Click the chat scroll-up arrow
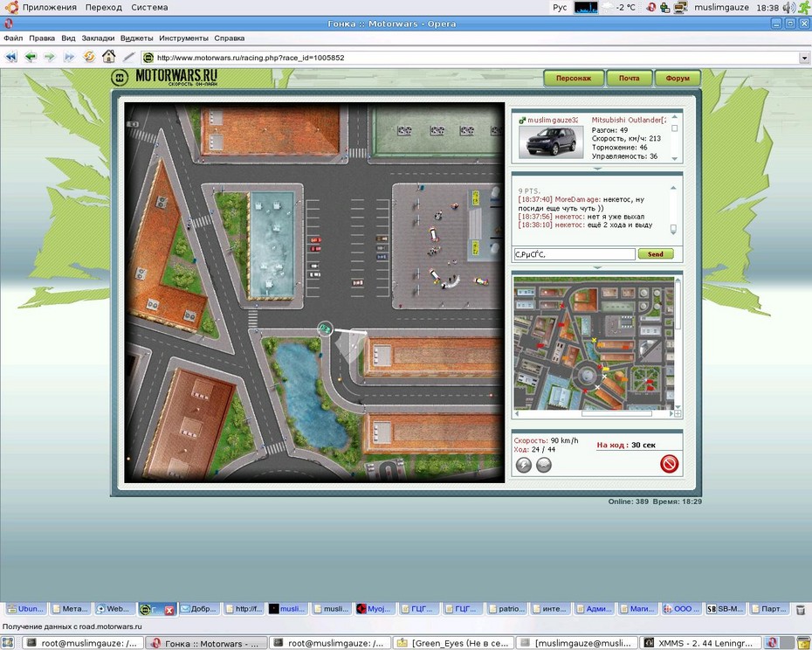This screenshot has height=650, width=812. tap(673, 188)
